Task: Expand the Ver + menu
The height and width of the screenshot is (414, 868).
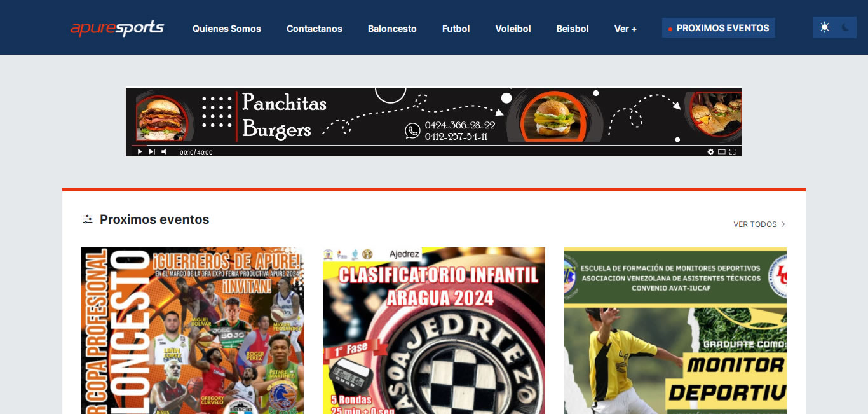Action: (625, 29)
